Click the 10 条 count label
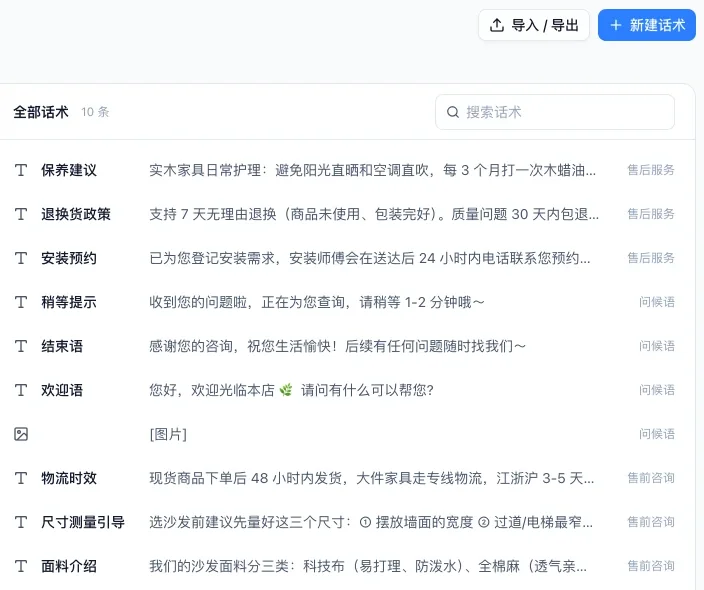704x590 pixels. pos(95,112)
